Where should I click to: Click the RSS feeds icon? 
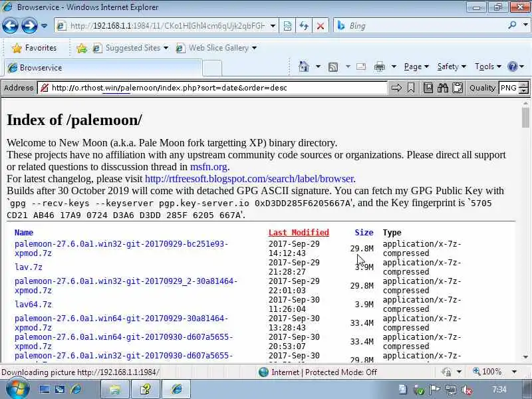[333, 67]
